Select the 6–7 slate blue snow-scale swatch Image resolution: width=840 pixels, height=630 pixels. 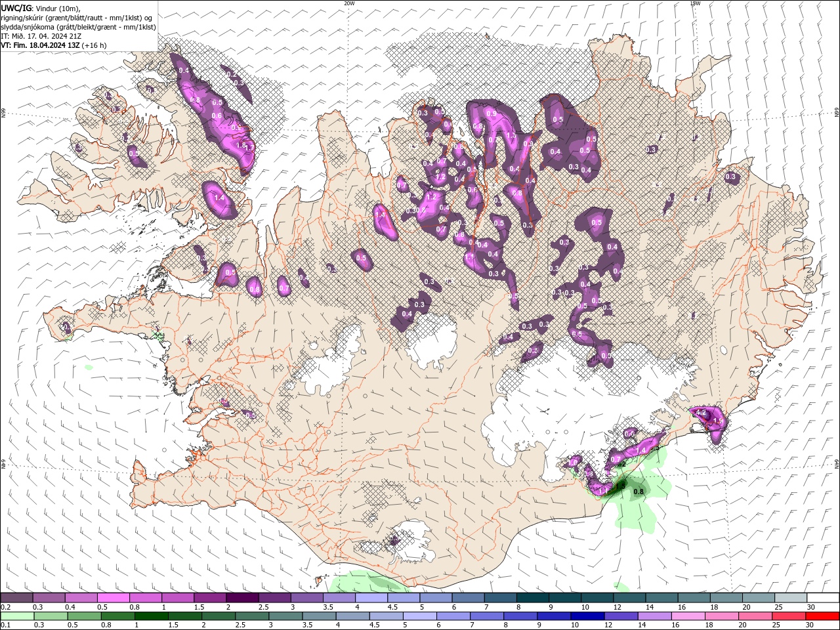(x=469, y=598)
